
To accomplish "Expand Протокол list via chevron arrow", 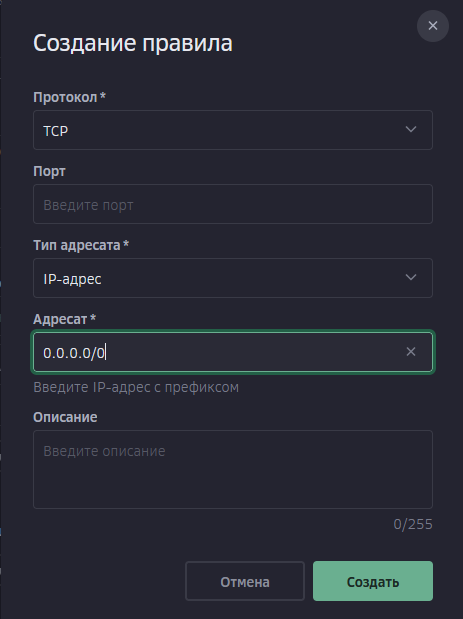I will pos(411,129).
